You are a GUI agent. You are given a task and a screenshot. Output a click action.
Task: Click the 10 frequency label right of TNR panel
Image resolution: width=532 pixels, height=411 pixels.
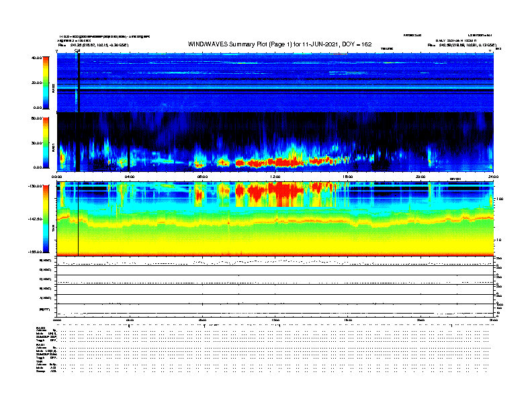tap(499, 240)
